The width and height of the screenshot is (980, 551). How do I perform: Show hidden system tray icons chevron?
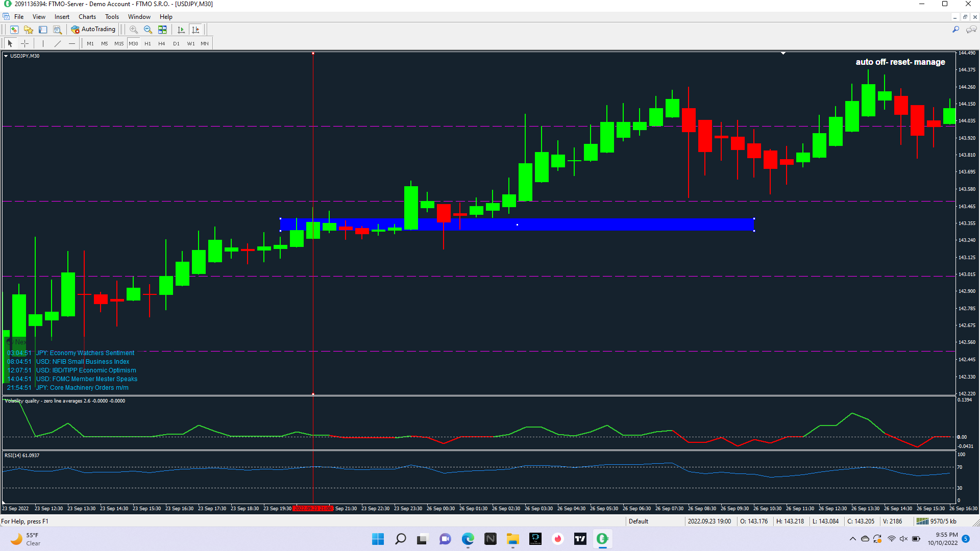pyautogui.click(x=853, y=539)
